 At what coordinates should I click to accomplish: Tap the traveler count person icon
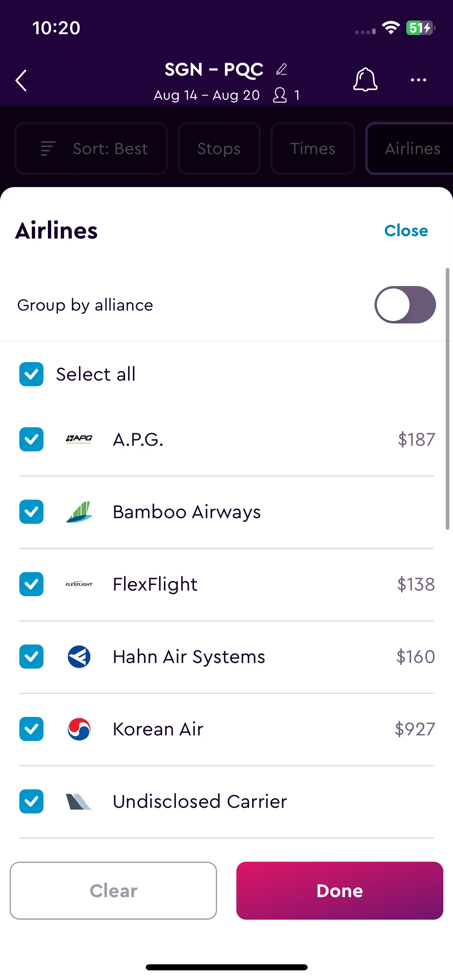(280, 95)
